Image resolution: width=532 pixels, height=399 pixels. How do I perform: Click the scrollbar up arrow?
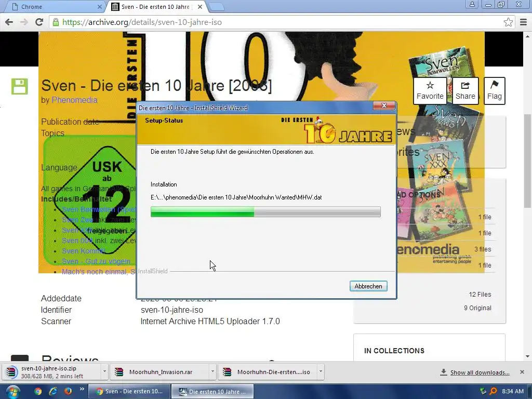[x=528, y=36]
